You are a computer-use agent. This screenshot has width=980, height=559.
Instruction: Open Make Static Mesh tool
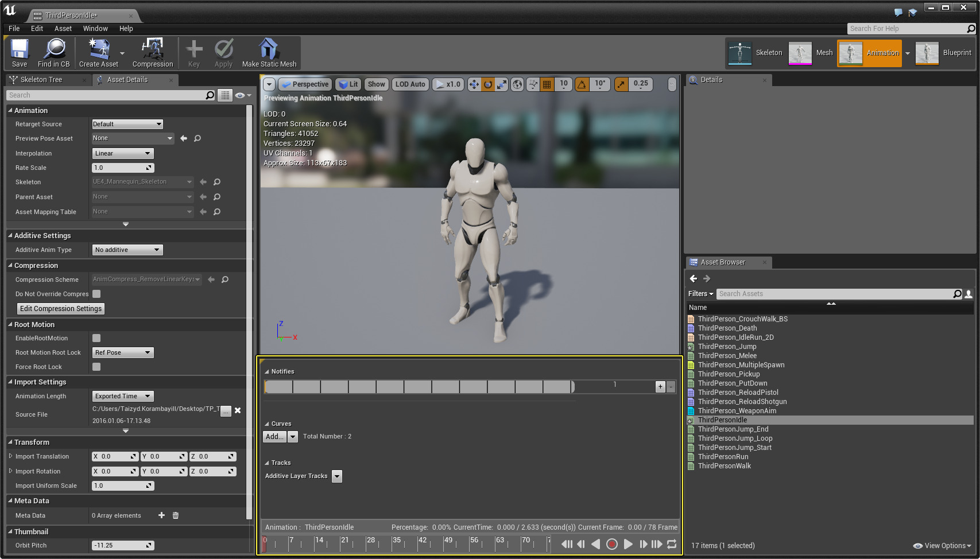click(x=268, y=52)
